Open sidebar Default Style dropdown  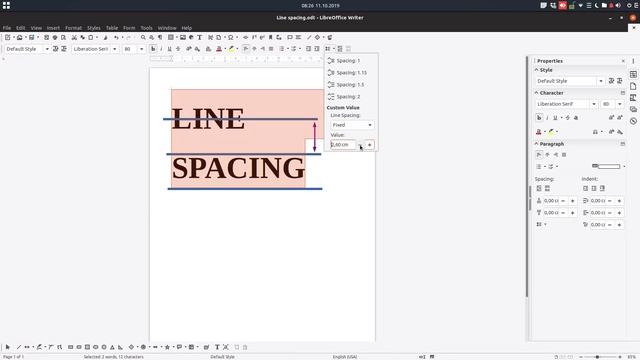pos(601,81)
